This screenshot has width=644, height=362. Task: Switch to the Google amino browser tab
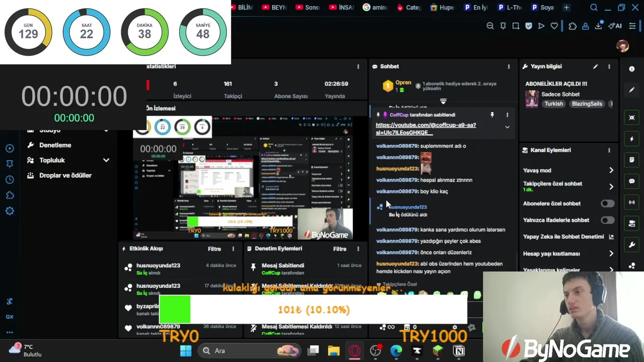(375, 8)
